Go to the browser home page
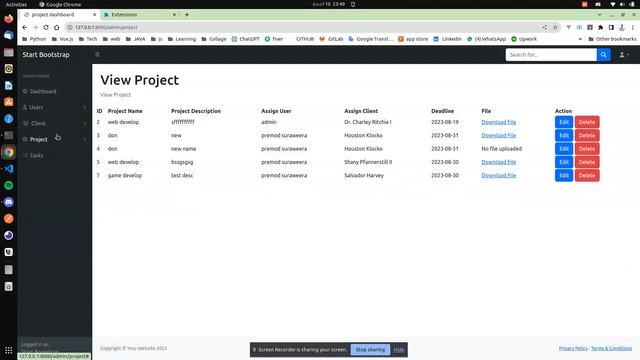640x360 pixels. click(56, 27)
